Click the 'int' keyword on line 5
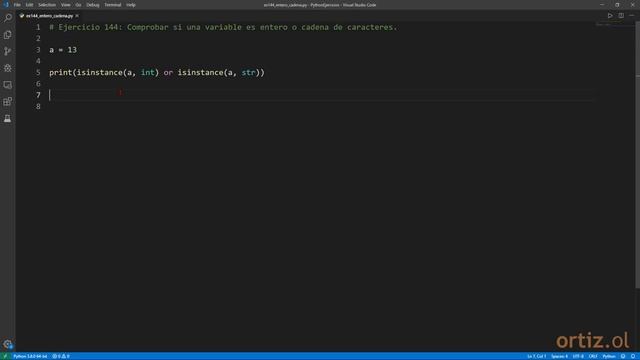 pyautogui.click(x=147, y=73)
